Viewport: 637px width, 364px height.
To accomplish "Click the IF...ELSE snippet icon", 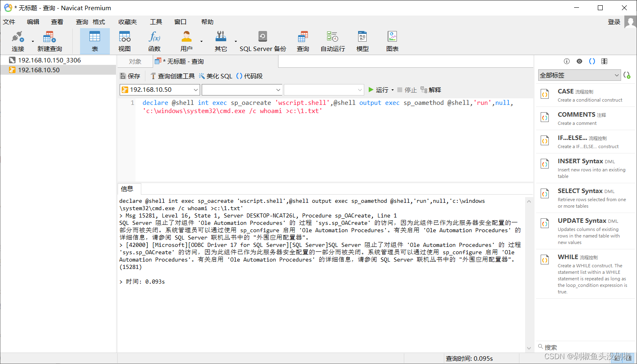I will 545,141.
